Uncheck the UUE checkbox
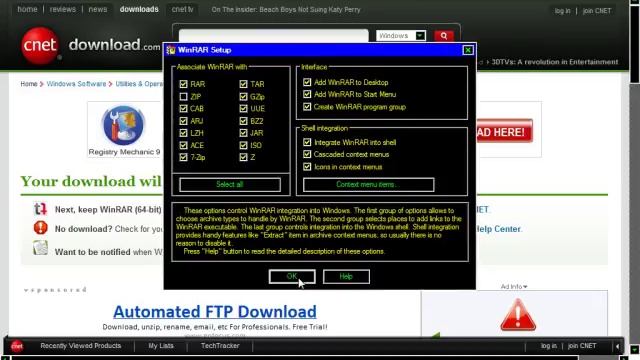This screenshot has width=640, height=360. [x=244, y=109]
